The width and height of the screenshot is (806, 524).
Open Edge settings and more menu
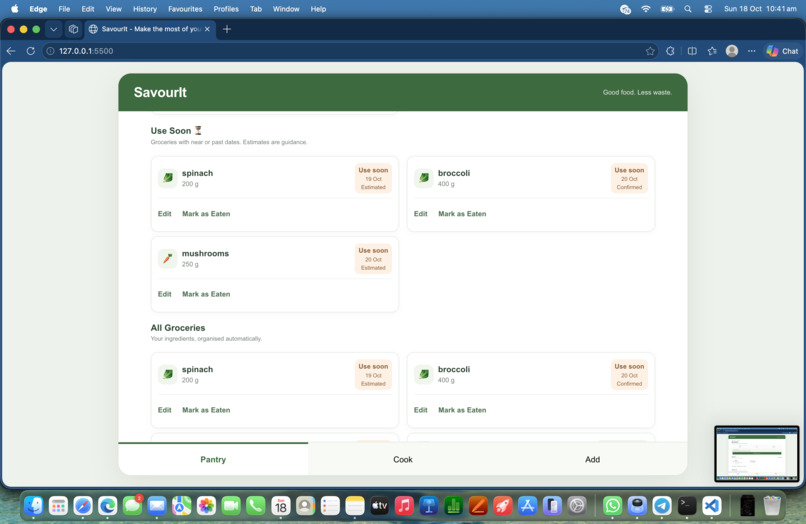[x=752, y=51]
